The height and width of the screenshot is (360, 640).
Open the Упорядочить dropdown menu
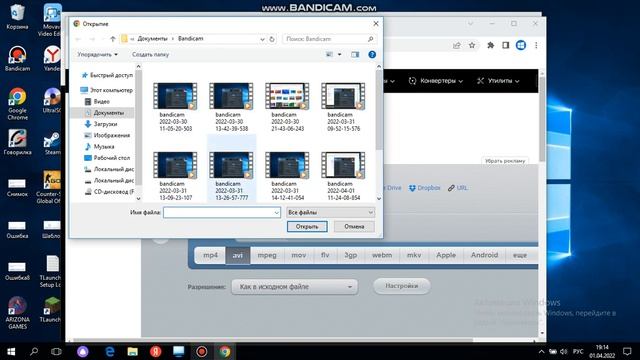click(x=98, y=54)
